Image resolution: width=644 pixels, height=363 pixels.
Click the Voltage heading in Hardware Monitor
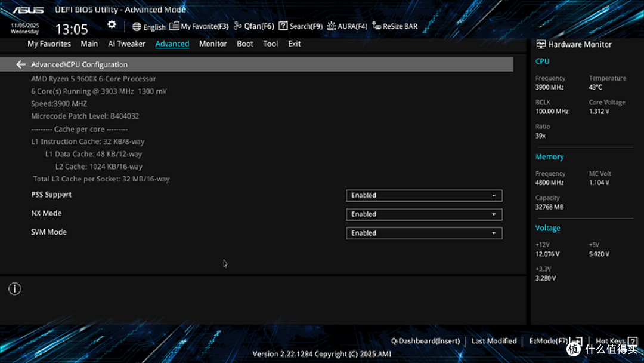(547, 228)
